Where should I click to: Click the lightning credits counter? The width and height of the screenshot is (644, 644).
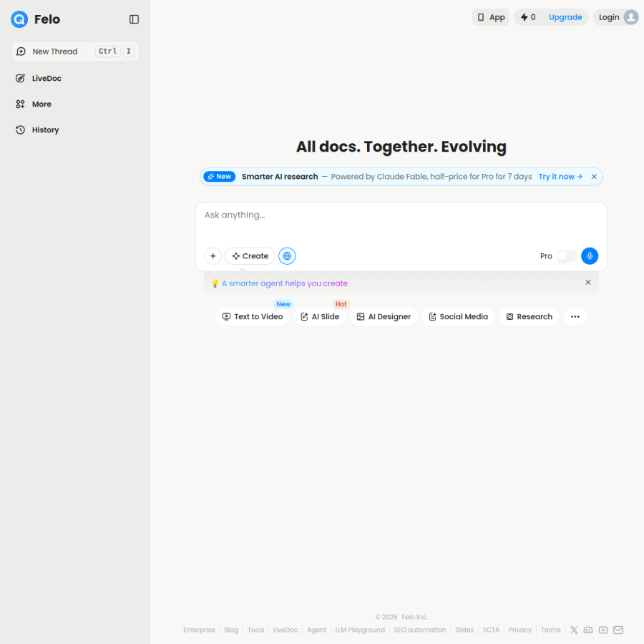[528, 17]
